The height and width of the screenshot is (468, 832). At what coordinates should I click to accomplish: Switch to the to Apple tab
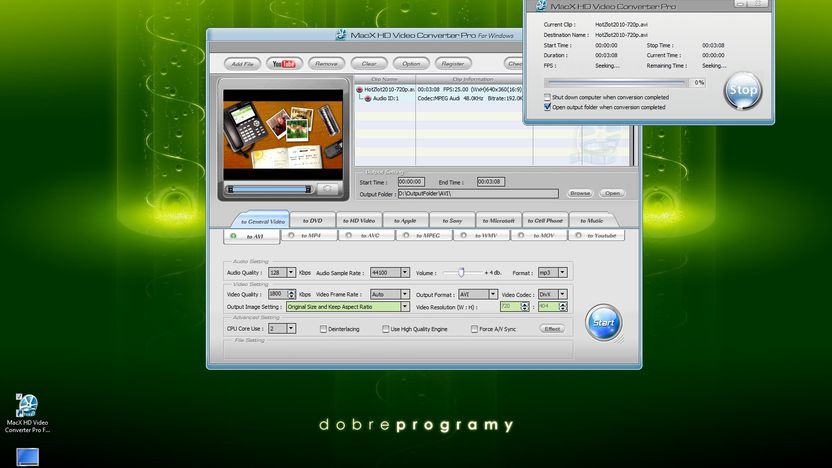point(405,220)
